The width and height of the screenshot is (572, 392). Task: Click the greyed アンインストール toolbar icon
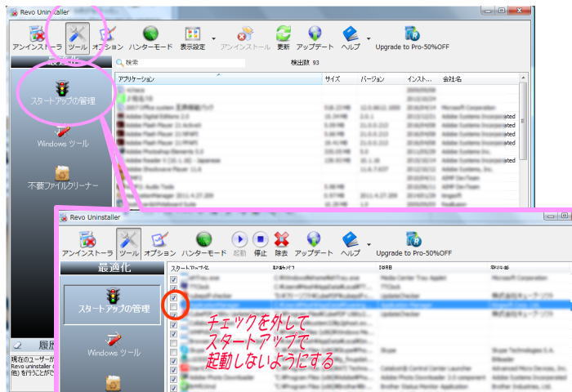coord(245,38)
